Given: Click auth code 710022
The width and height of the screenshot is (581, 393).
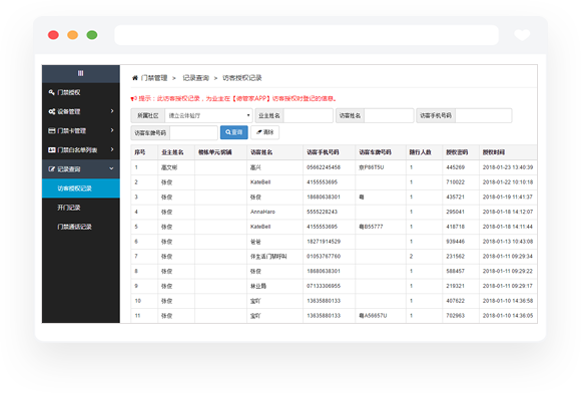Looking at the screenshot, I should click(x=455, y=182).
